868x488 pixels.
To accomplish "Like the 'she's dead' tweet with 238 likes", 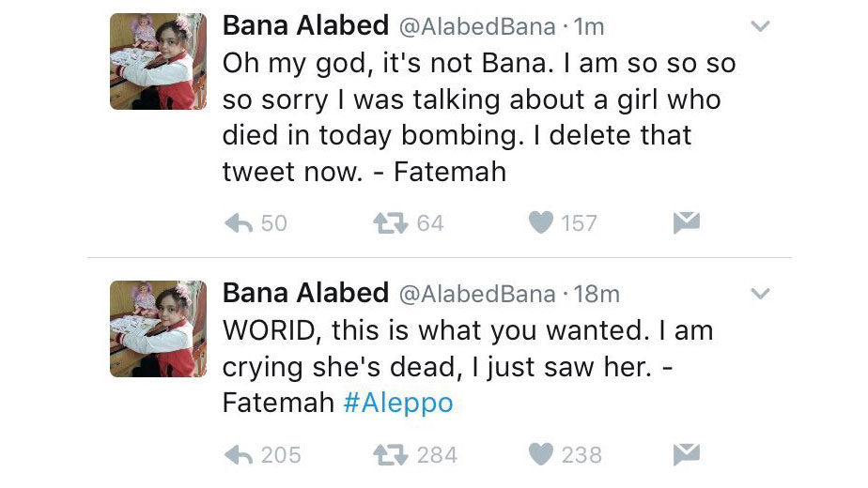I will tap(540, 454).
